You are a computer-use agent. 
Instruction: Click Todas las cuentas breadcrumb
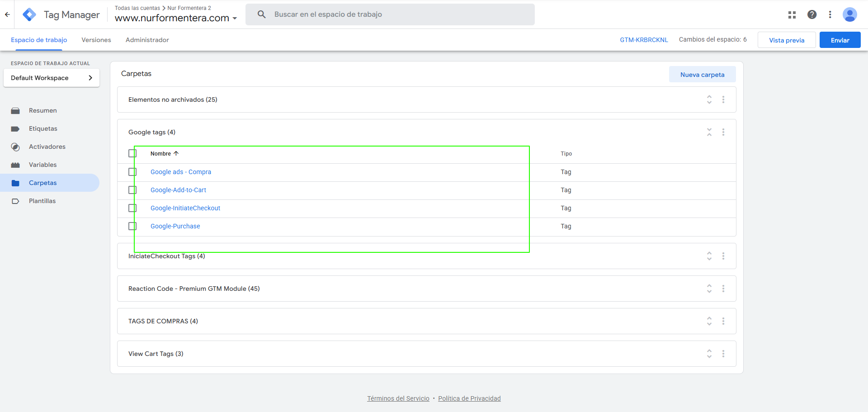[137, 8]
